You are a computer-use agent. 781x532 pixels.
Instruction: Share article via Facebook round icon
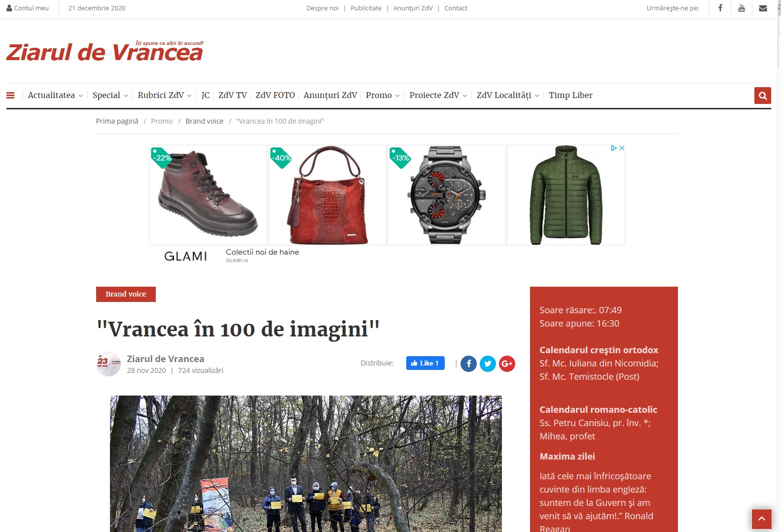coord(468,364)
